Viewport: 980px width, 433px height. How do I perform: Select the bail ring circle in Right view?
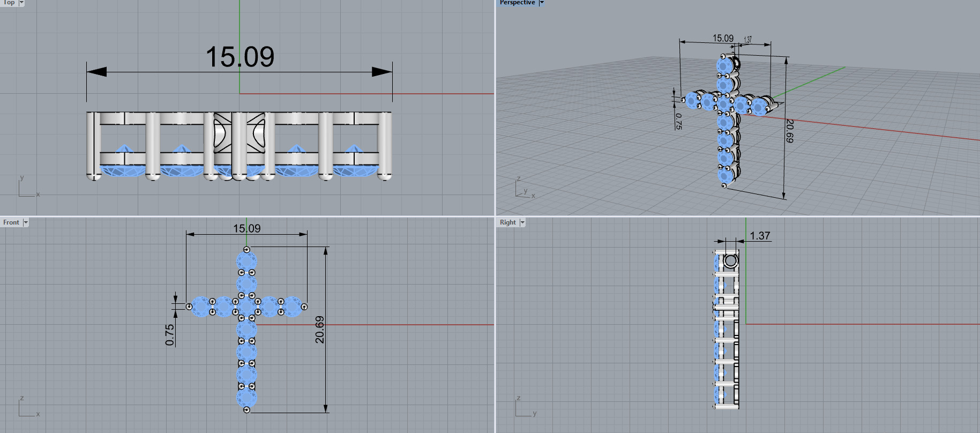[x=731, y=260]
